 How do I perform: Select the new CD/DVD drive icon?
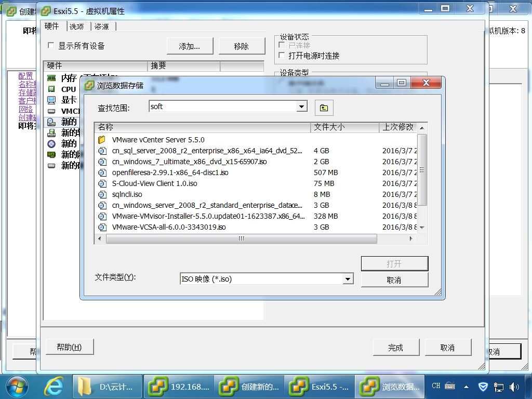[51, 122]
